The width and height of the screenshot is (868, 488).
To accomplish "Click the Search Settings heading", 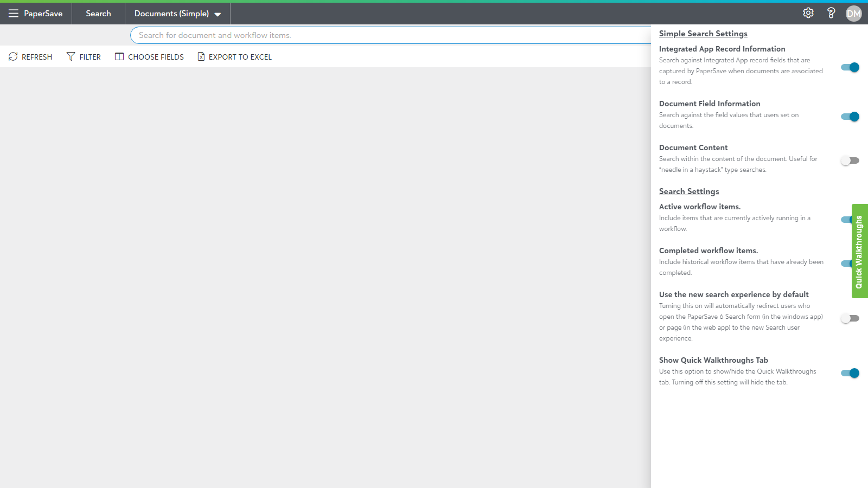I will (689, 191).
